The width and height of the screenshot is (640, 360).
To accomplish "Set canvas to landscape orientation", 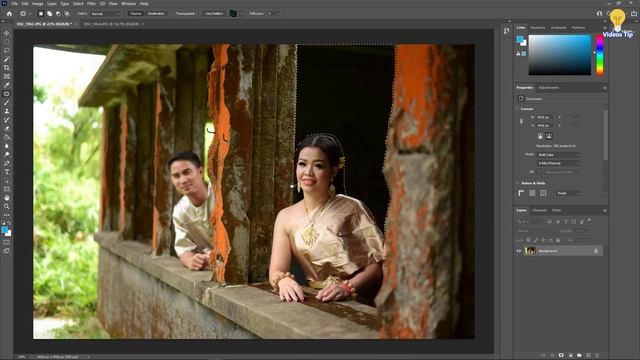I will click(x=549, y=136).
